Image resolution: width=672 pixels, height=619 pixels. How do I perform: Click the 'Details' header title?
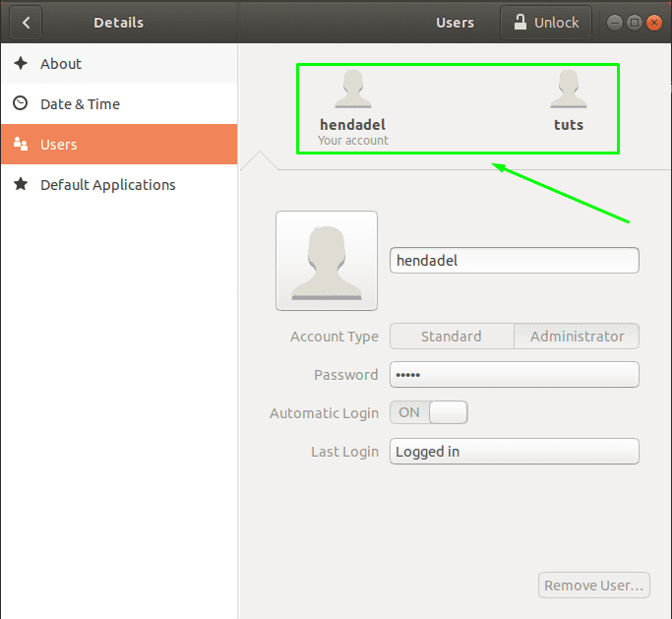119,23
